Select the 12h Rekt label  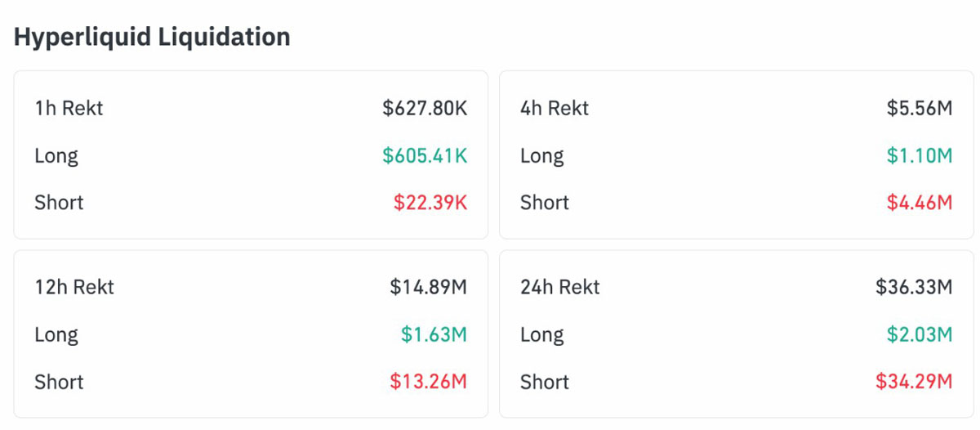(x=74, y=287)
